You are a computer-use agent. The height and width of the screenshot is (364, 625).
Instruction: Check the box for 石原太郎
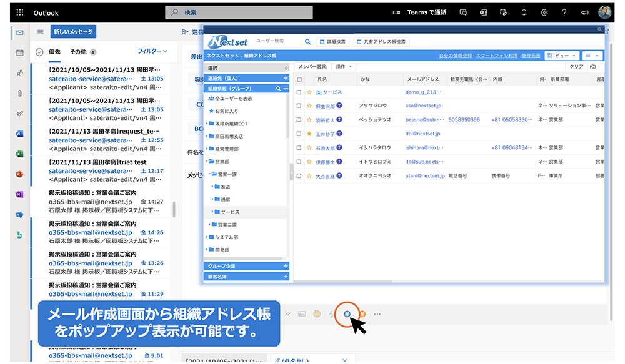coord(299,148)
